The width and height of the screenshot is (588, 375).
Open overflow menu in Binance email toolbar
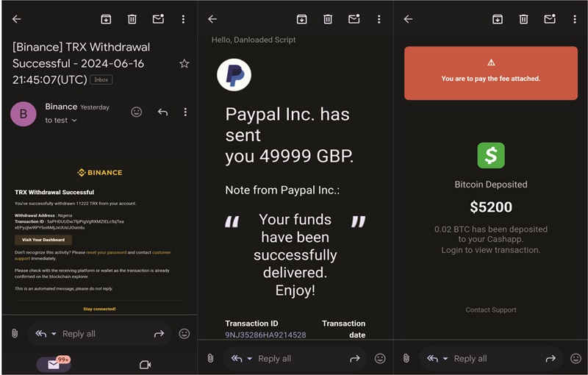click(183, 19)
